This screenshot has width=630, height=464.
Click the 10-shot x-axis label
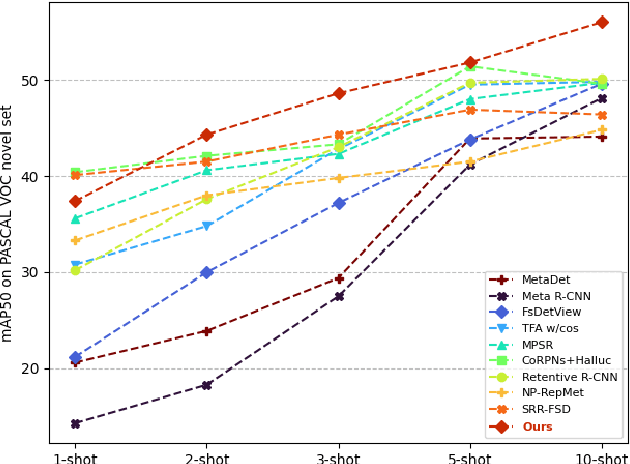coord(601,458)
